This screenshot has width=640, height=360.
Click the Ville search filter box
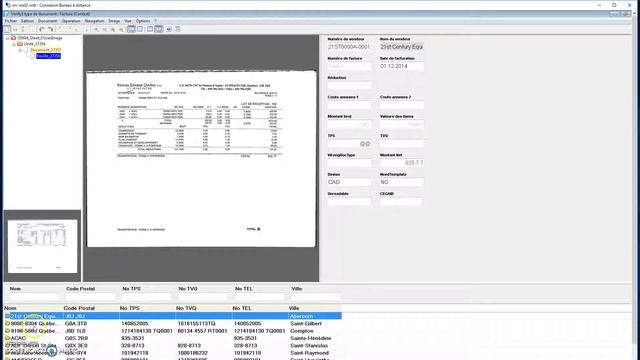[316, 297]
